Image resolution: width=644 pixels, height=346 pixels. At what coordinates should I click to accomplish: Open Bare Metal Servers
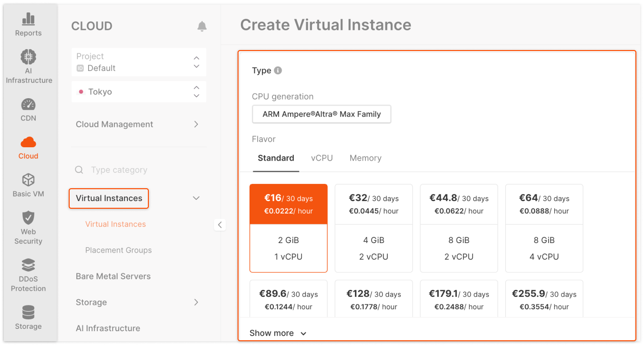[113, 276]
